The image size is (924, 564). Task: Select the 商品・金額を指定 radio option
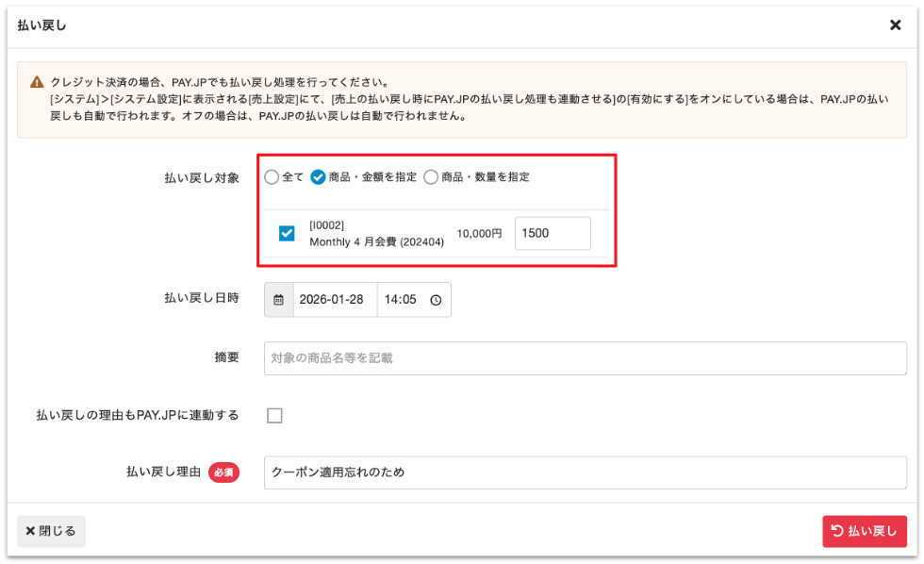(x=319, y=176)
